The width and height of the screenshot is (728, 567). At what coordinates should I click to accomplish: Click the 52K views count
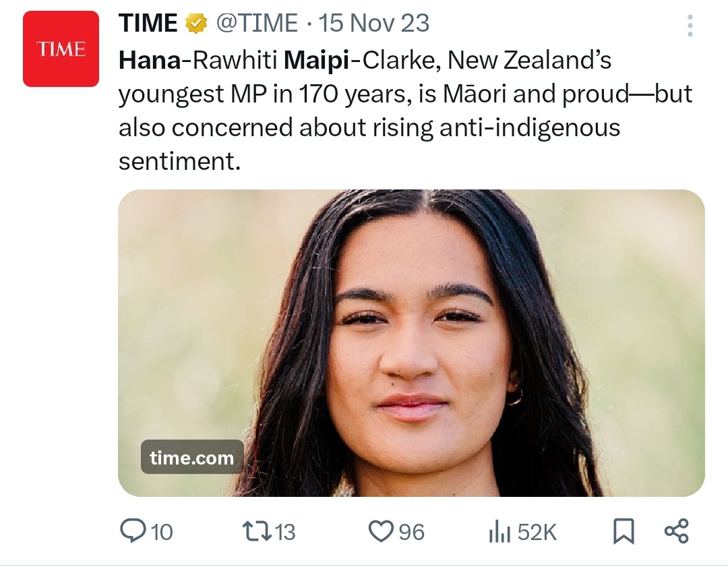(537, 533)
